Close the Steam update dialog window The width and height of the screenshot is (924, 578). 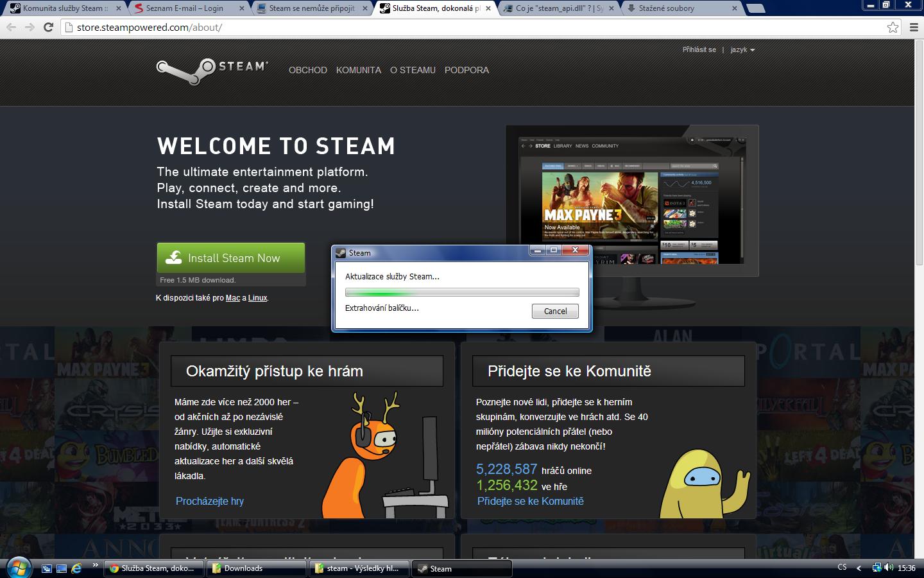(x=575, y=250)
